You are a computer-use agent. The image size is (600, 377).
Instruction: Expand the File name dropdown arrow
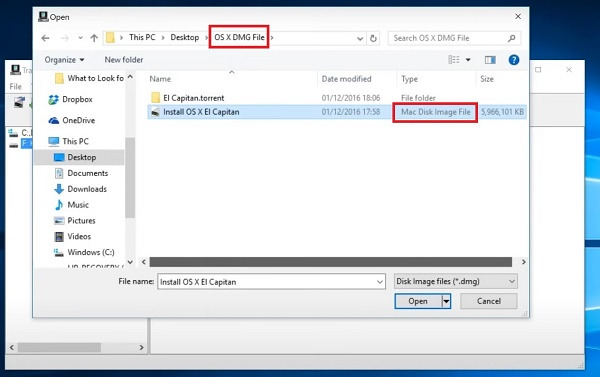[380, 282]
